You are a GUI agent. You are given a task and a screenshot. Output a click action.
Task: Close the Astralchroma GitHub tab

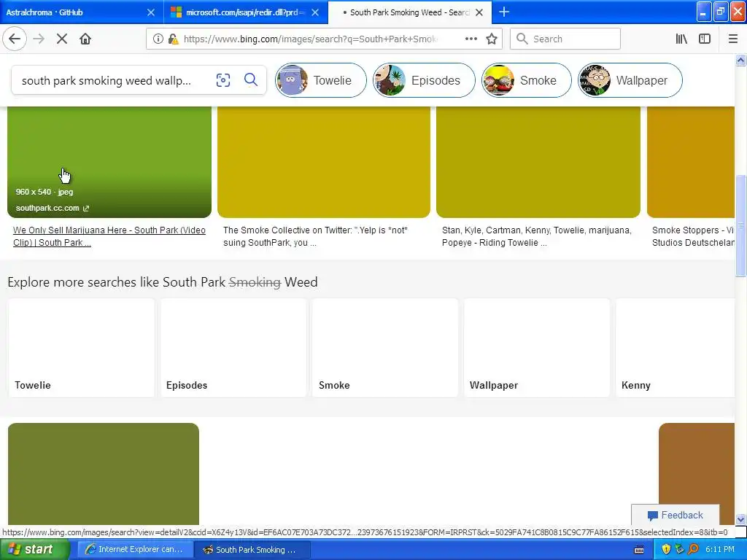tap(151, 12)
